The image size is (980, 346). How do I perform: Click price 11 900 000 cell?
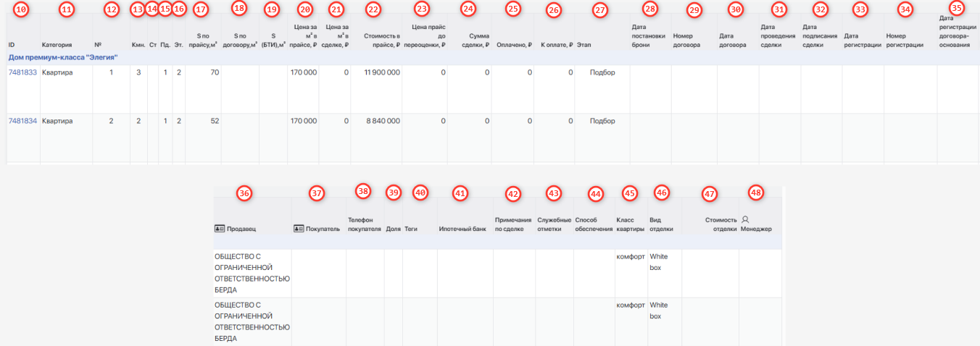click(382, 72)
